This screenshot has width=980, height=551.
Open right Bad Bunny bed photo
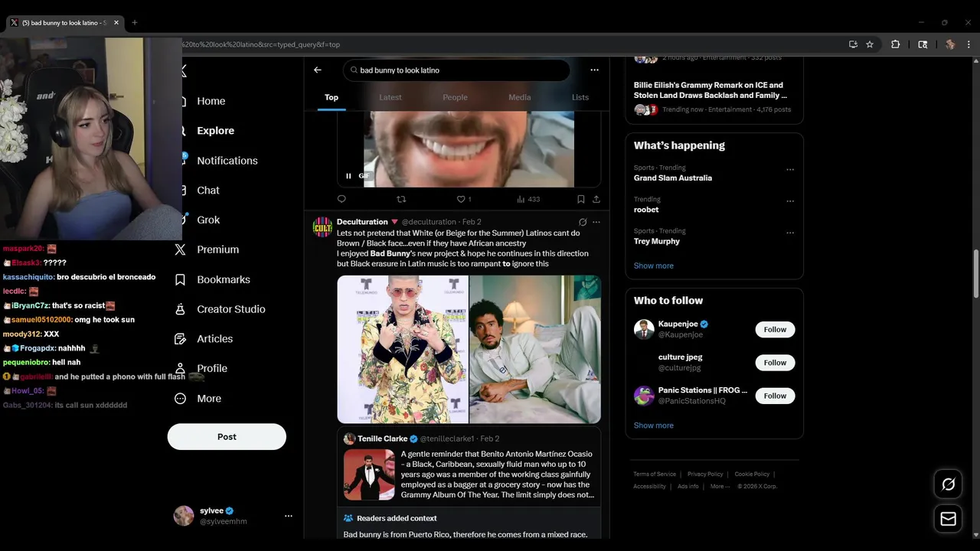535,349
